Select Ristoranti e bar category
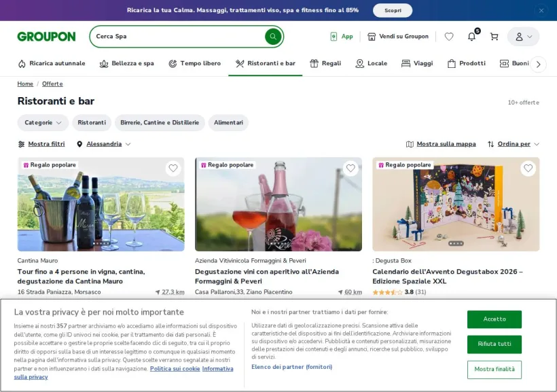This screenshot has height=392, width=557. point(266,63)
